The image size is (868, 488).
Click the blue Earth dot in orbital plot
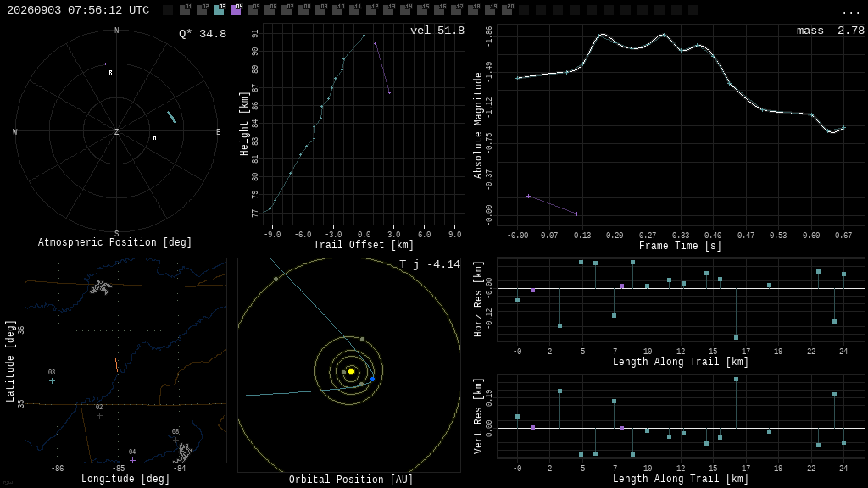point(373,379)
